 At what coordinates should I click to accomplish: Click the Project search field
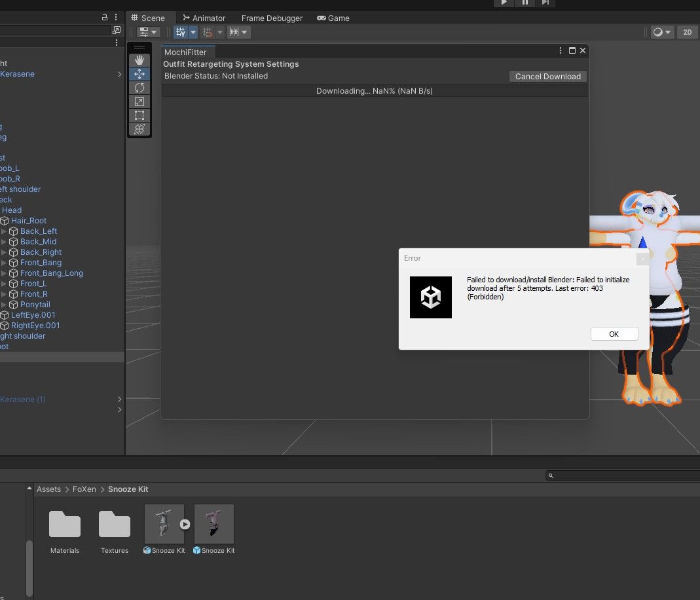click(622, 476)
